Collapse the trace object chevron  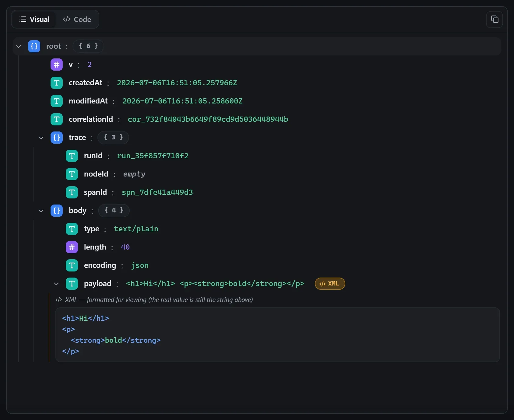click(41, 138)
